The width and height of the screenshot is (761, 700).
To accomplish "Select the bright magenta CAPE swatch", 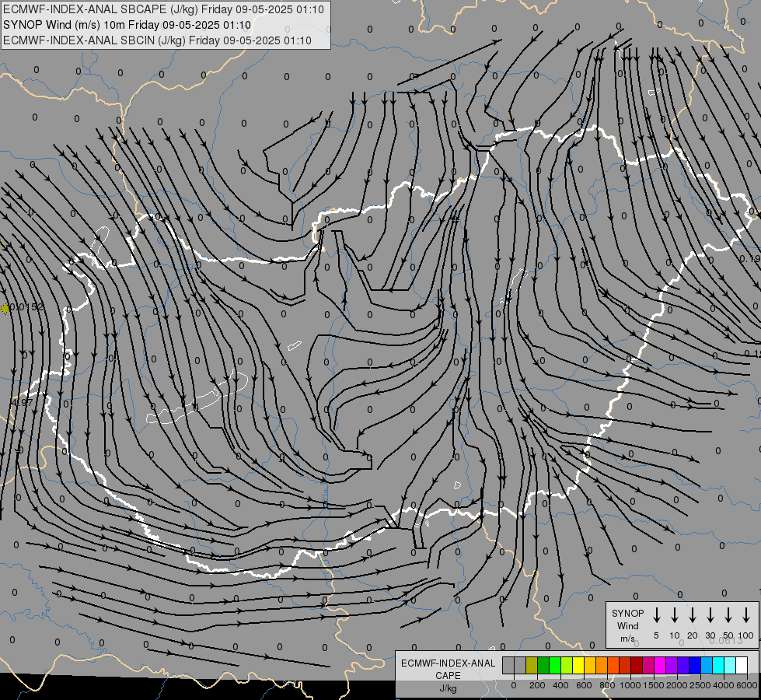I will [660, 666].
